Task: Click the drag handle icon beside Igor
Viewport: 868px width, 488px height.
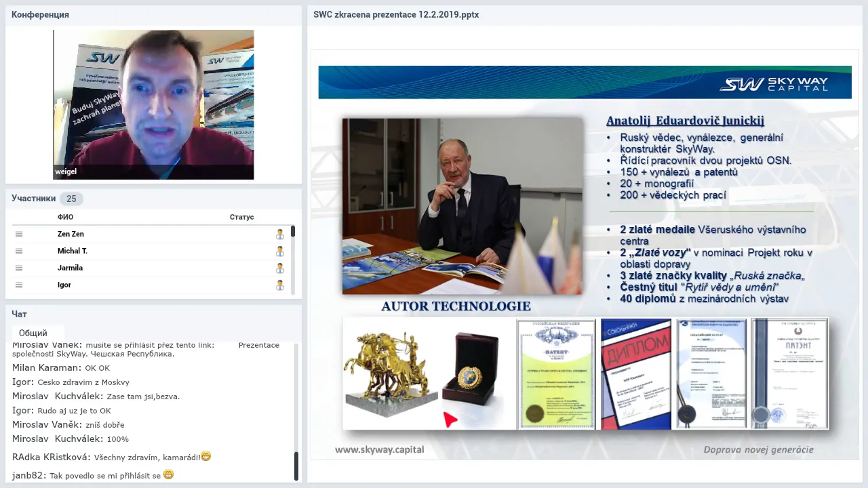Action: point(19,285)
